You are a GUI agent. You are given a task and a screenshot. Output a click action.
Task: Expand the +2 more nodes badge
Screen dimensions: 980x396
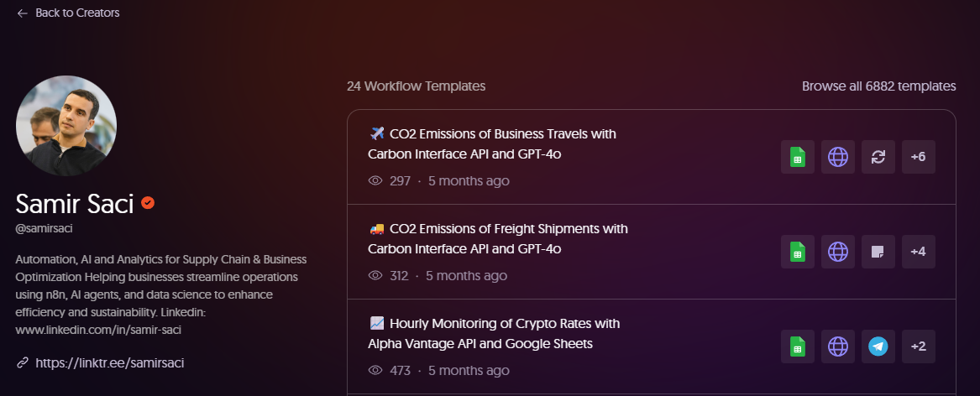(919, 346)
